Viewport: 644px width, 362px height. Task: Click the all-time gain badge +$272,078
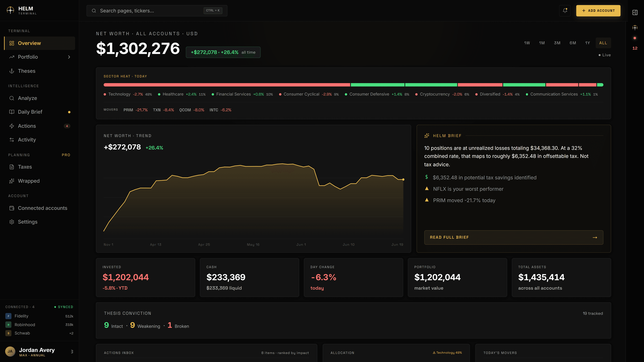click(223, 52)
